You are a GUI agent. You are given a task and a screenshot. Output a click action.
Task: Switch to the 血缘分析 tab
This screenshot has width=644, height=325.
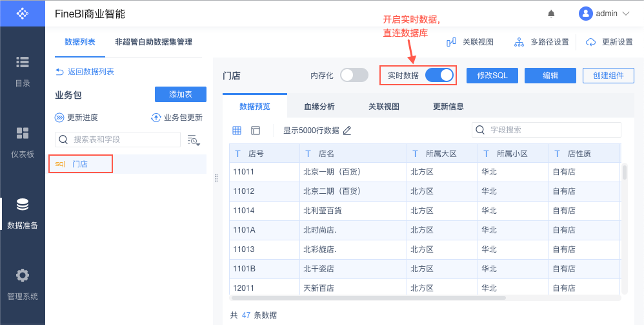[319, 107]
